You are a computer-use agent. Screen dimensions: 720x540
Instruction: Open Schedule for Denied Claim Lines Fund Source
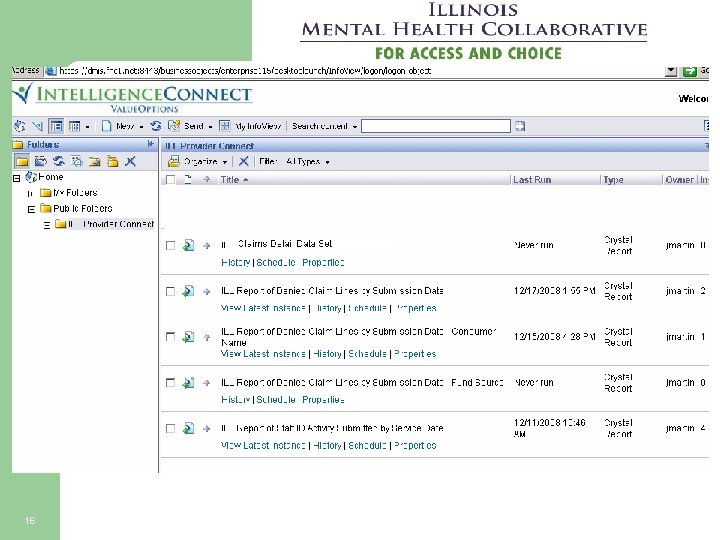pos(276,400)
